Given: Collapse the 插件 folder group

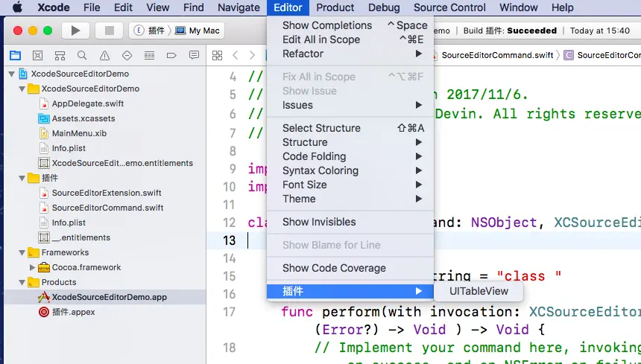Looking at the screenshot, I should pyautogui.click(x=22, y=178).
